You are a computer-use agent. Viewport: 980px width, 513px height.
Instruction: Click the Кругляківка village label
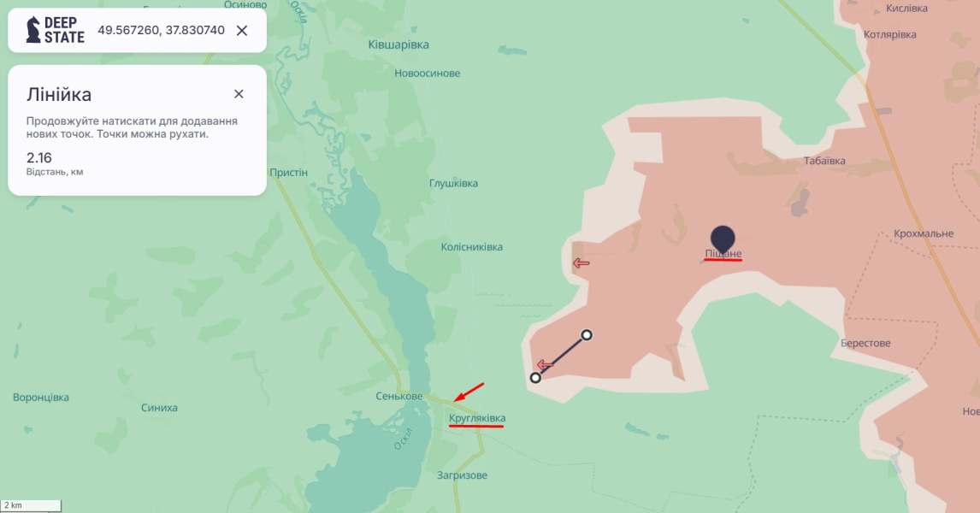477,418
